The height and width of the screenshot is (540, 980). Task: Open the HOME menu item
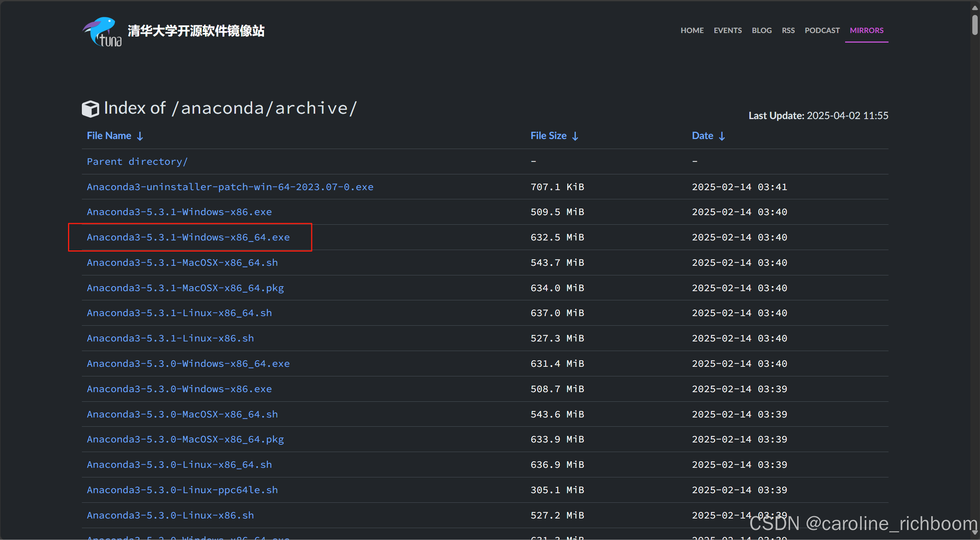click(x=692, y=30)
